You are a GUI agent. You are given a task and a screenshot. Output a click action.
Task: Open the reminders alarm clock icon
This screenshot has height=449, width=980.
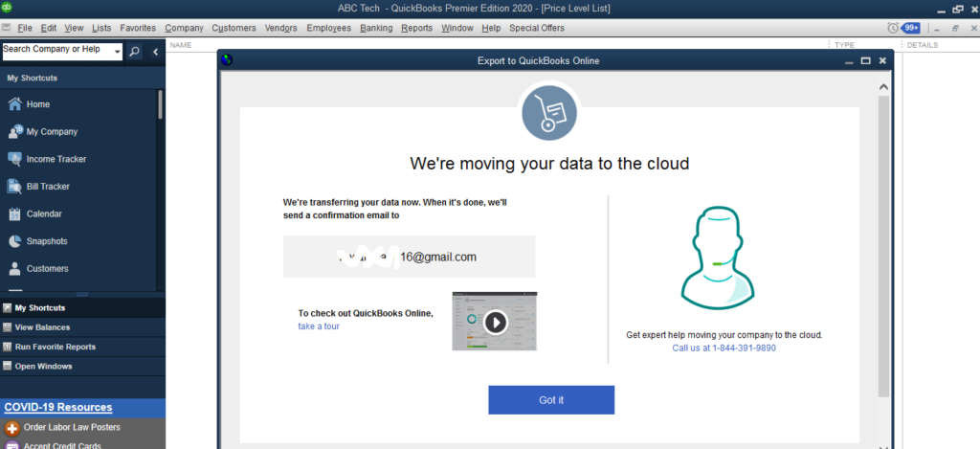pos(893,28)
